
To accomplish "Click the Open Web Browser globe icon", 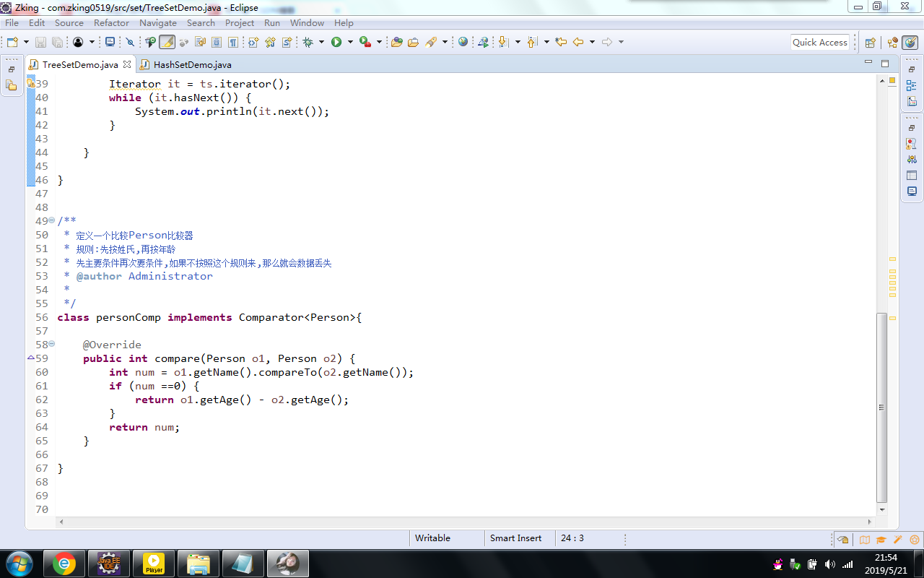I will click(463, 42).
